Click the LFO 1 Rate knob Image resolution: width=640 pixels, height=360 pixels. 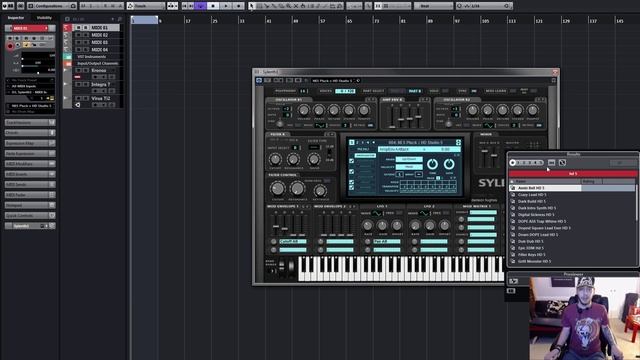click(367, 225)
